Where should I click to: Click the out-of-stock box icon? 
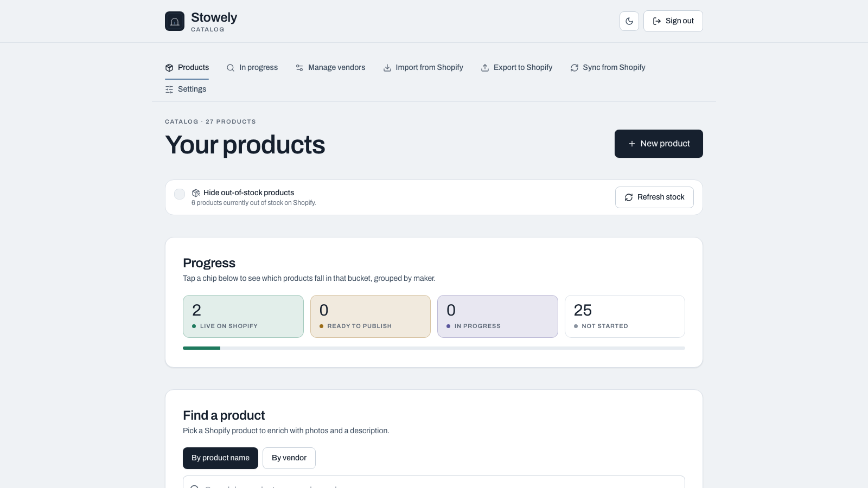(x=196, y=193)
